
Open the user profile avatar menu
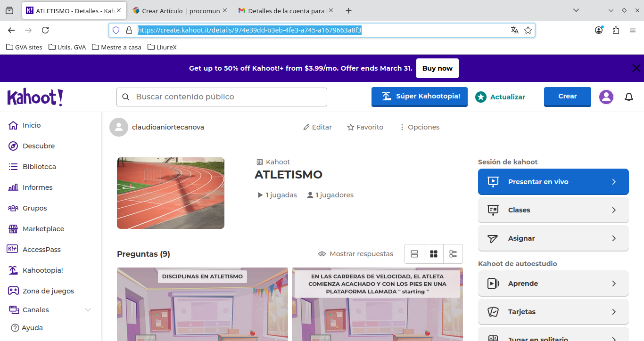(x=606, y=97)
